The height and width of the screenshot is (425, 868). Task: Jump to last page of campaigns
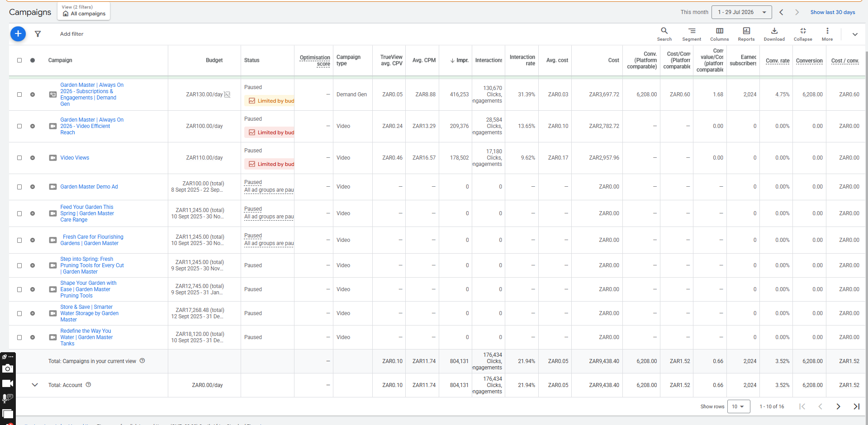[x=856, y=406]
